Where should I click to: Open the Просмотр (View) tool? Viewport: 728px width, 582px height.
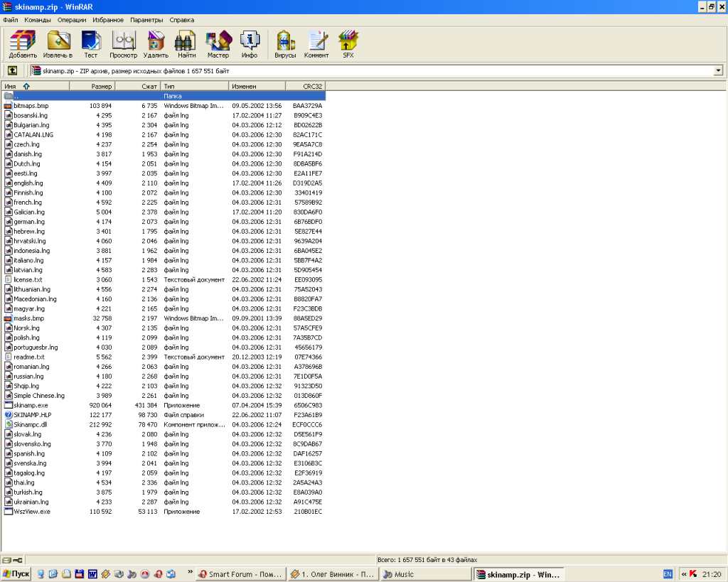tap(124, 44)
